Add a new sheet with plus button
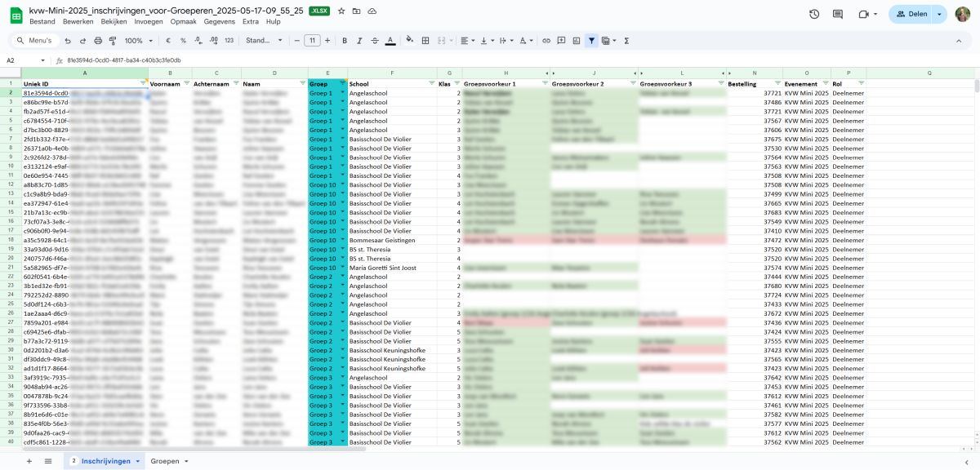The image size is (980, 470). [29, 461]
